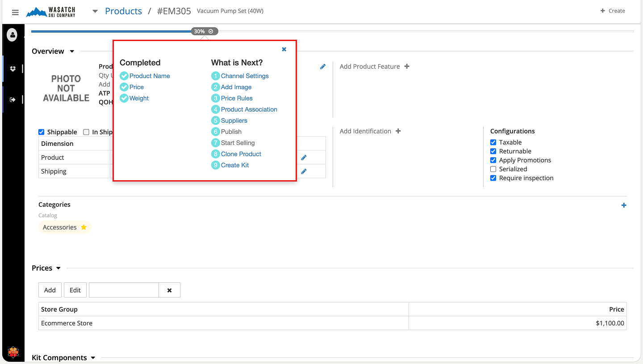
Task: Open dropdown arrow next to Products breadcrumb
Action: (x=95, y=12)
